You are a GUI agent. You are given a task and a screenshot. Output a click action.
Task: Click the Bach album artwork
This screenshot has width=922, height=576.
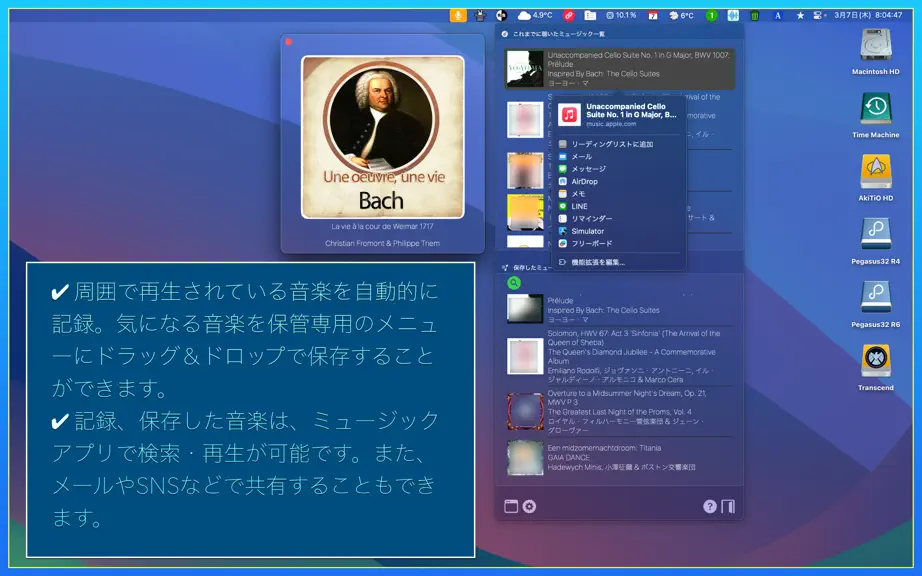coord(383,136)
